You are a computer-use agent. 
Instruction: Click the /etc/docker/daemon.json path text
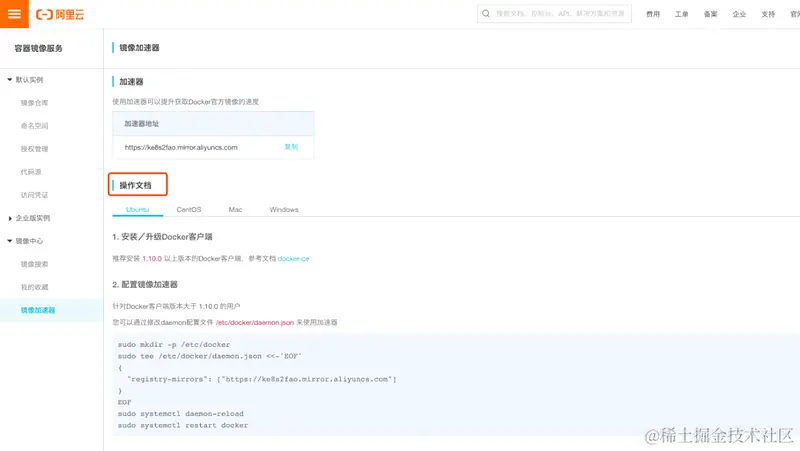tap(255, 322)
